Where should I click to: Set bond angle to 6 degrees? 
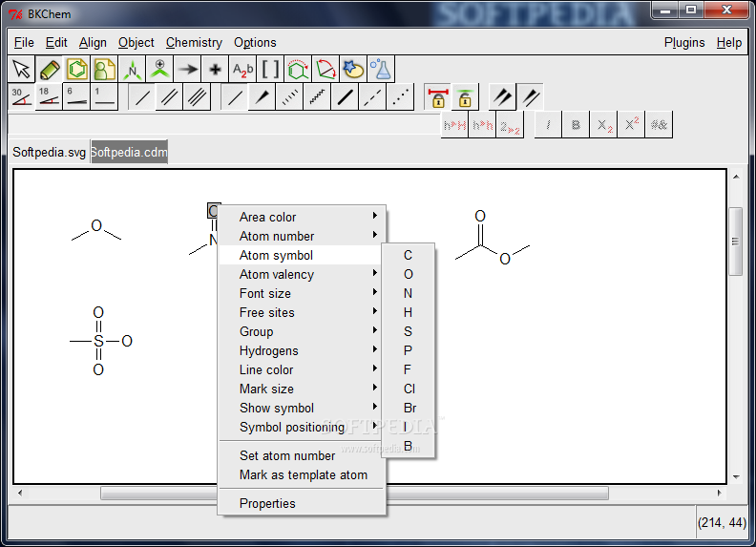76,97
